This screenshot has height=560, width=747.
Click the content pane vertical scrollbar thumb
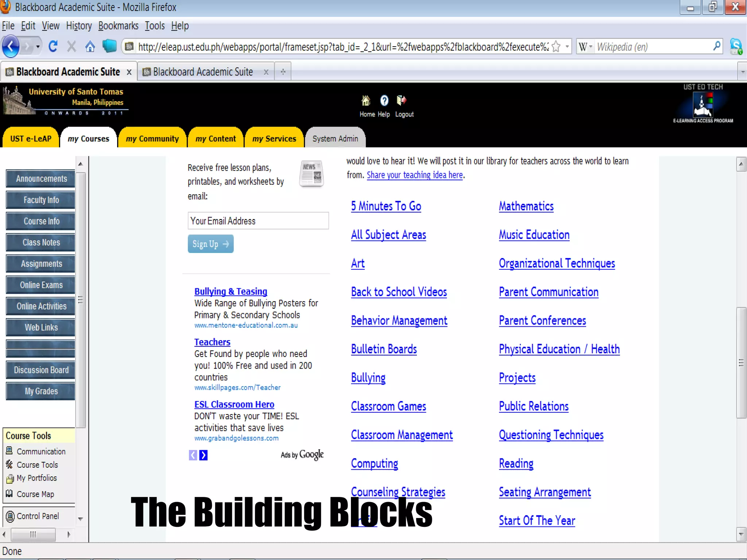coord(741,363)
